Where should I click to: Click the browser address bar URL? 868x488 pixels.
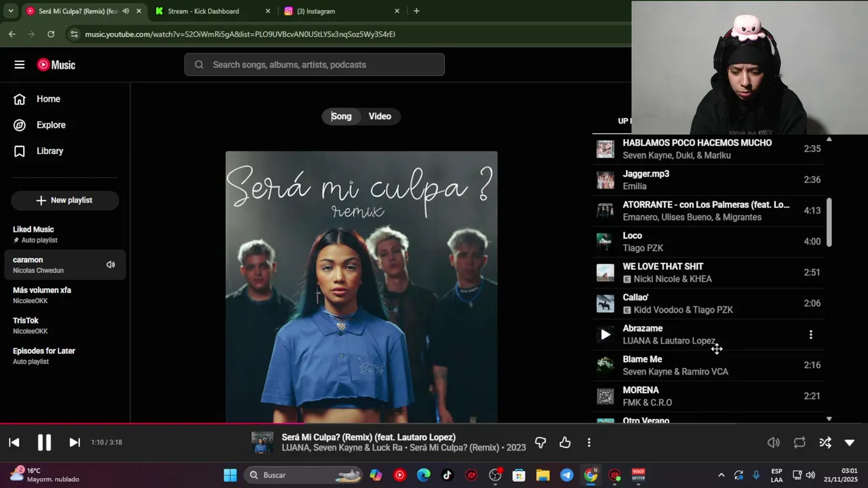pyautogui.click(x=240, y=34)
